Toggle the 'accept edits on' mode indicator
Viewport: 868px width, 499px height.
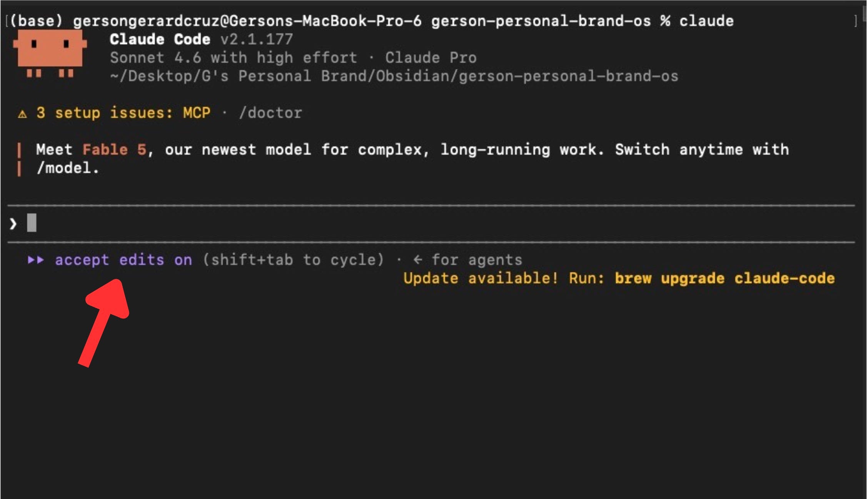[x=124, y=260]
